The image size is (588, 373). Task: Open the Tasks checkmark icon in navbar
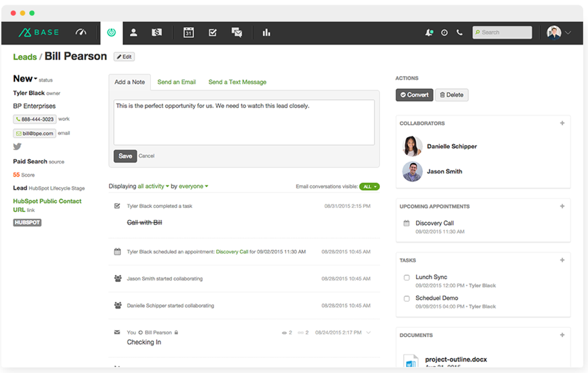pos(213,33)
